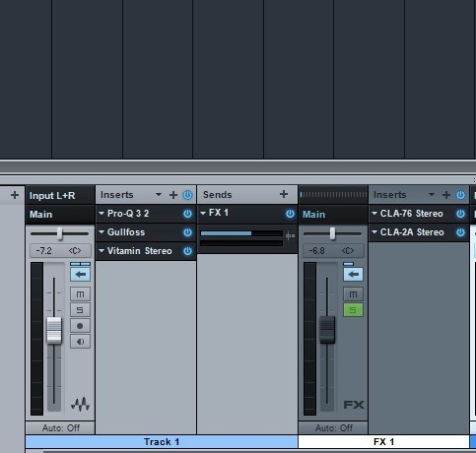Image resolution: width=476 pixels, height=453 pixels.
Task: Enable input monitoring on Track 1
Action: (x=80, y=342)
